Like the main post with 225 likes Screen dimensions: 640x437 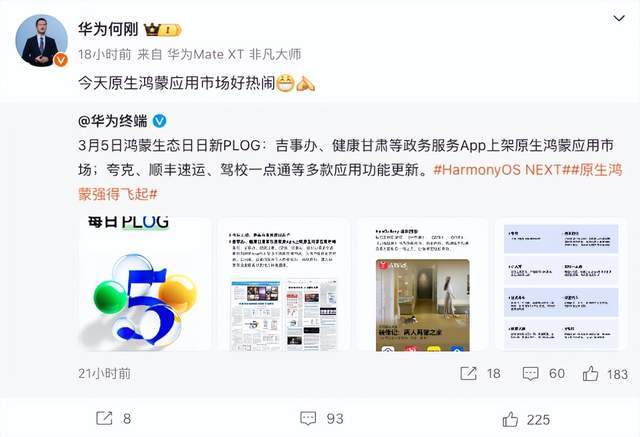coord(526,419)
